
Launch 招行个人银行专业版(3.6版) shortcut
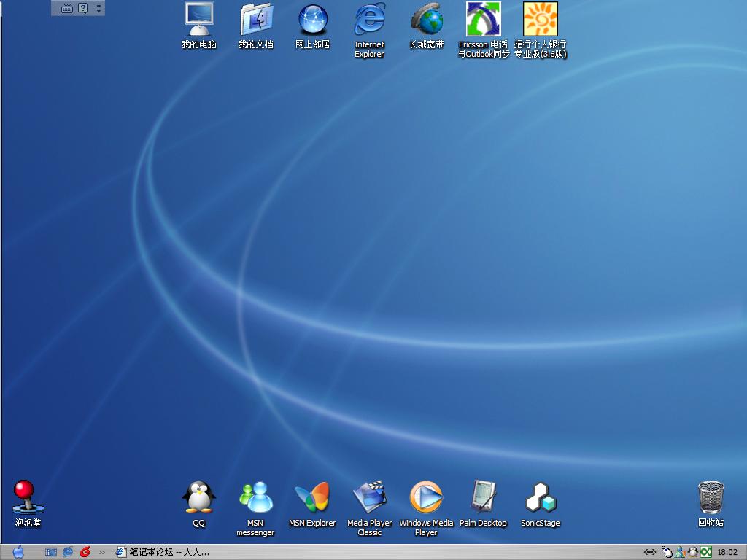click(x=541, y=29)
